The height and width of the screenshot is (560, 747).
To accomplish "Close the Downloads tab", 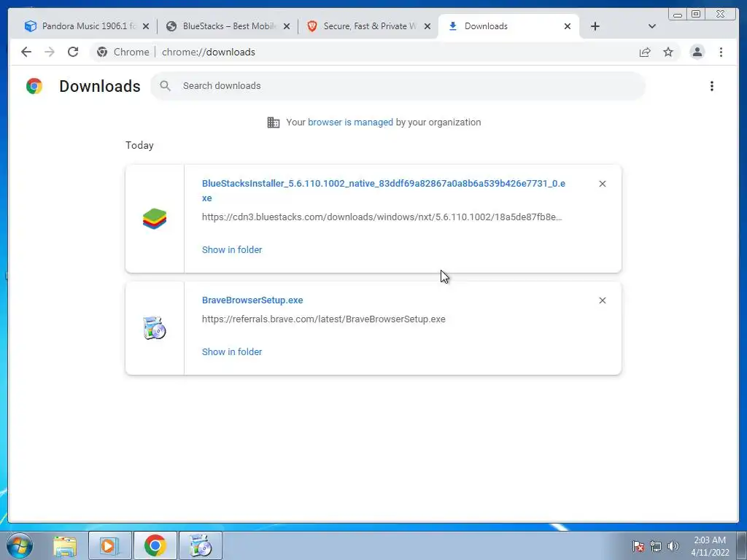I will coord(568,27).
